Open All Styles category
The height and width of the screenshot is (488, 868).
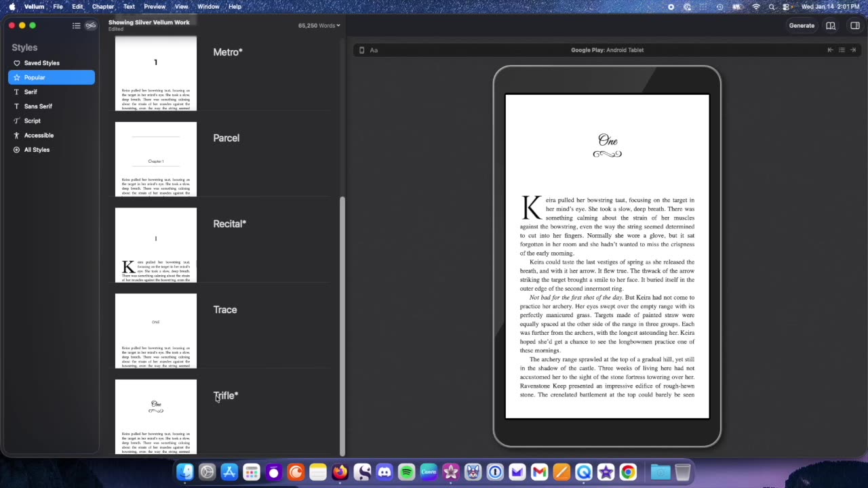[x=52, y=150]
